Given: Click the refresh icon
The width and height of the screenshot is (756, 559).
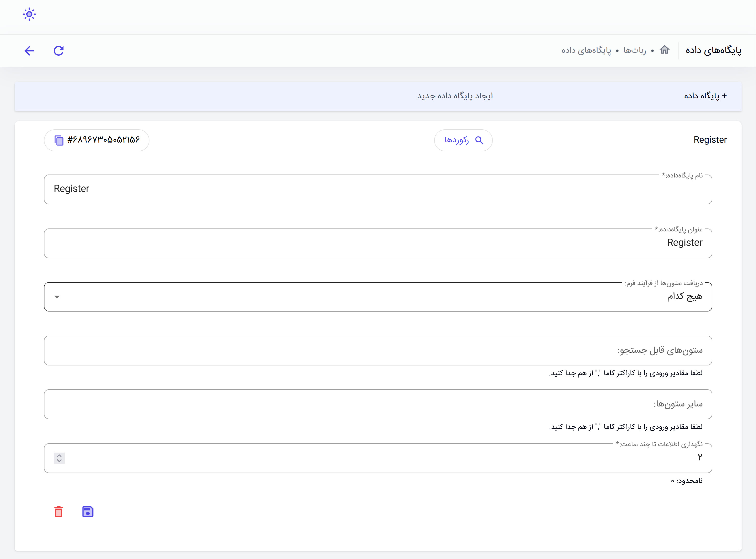Looking at the screenshot, I should [59, 51].
